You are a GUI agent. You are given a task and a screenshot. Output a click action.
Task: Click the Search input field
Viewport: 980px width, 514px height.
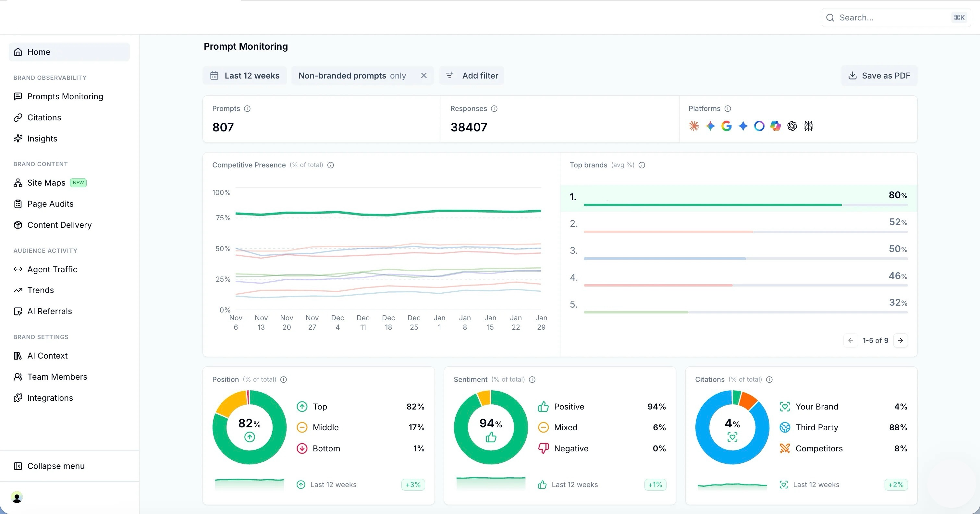pos(896,18)
